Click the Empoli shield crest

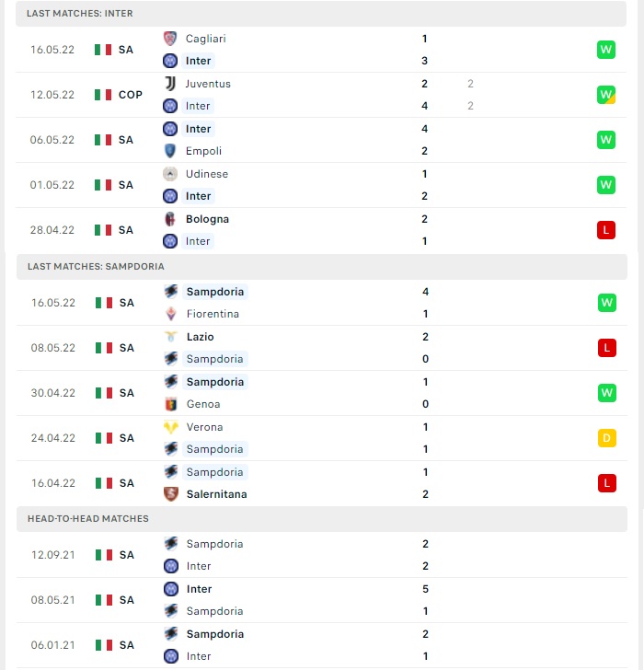(170, 151)
